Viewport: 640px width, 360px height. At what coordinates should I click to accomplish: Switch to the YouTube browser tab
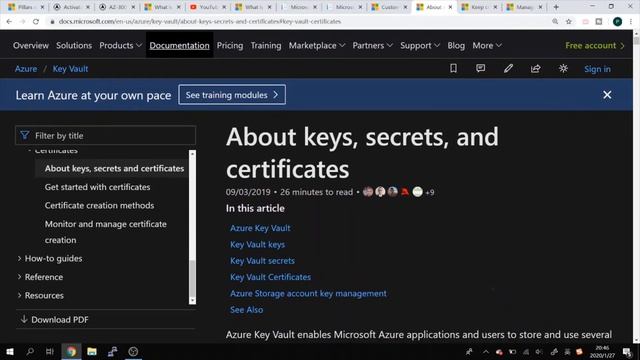[208, 7]
